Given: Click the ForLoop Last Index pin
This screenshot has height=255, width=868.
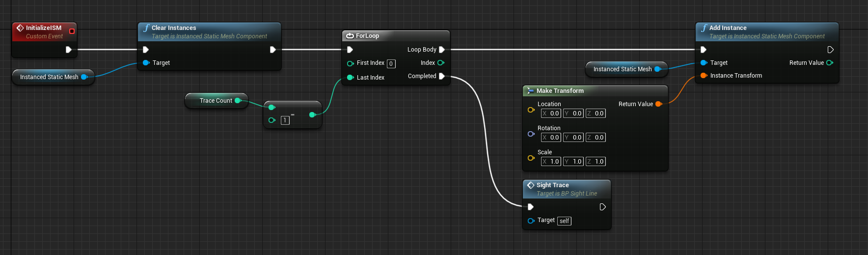Looking at the screenshot, I should 351,78.
